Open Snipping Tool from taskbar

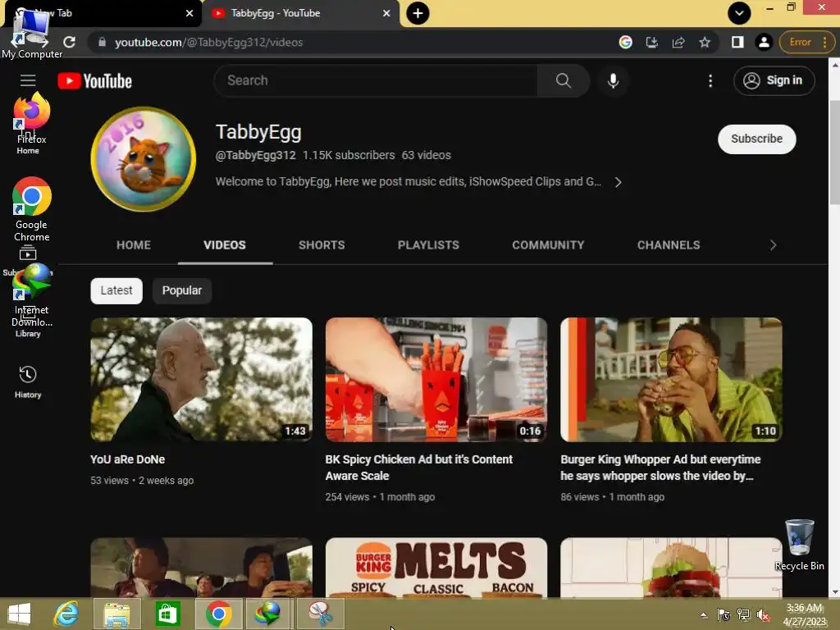point(319,614)
